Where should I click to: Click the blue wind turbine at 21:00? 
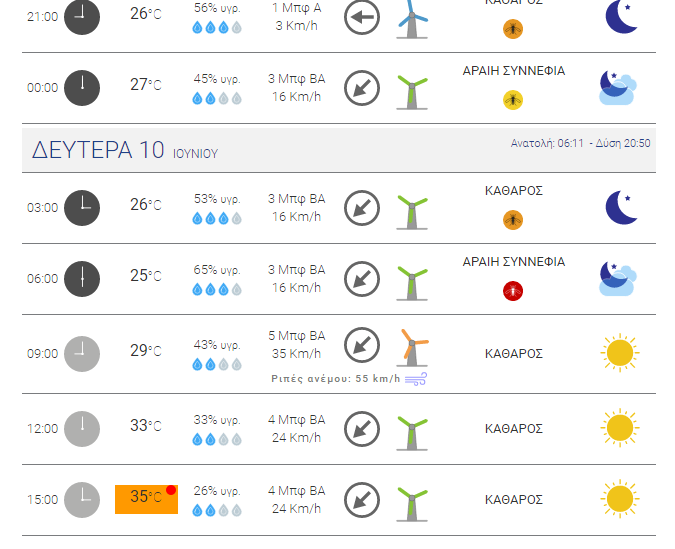[412, 19]
